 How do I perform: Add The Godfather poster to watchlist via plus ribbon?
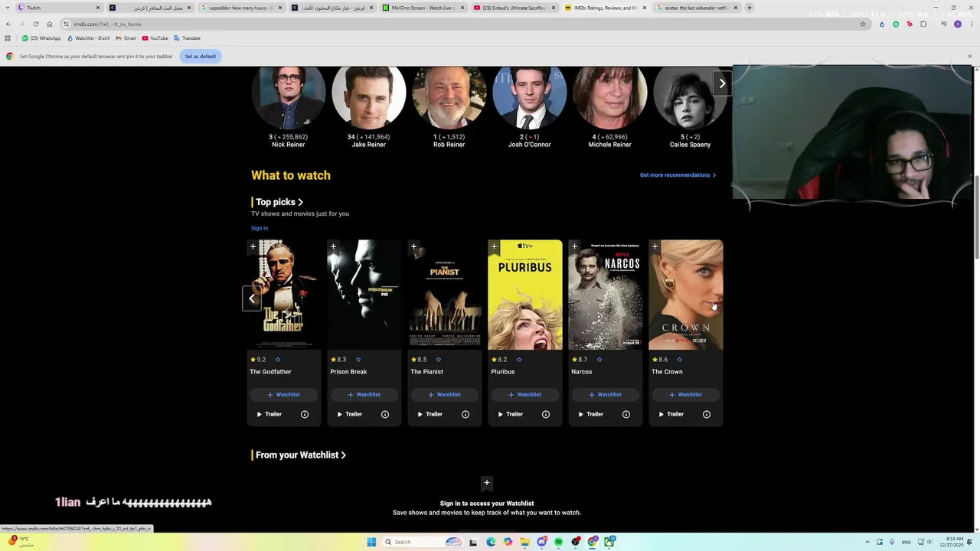point(253,247)
